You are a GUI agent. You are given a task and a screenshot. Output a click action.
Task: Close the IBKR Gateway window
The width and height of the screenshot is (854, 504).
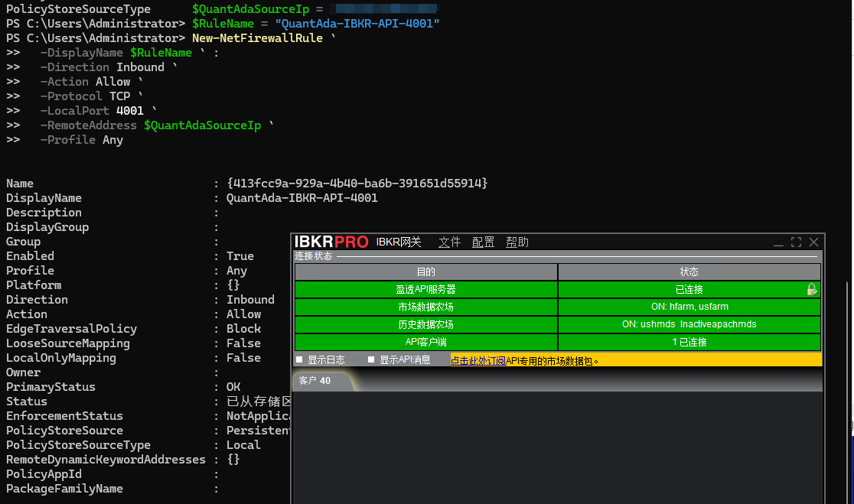(x=813, y=242)
